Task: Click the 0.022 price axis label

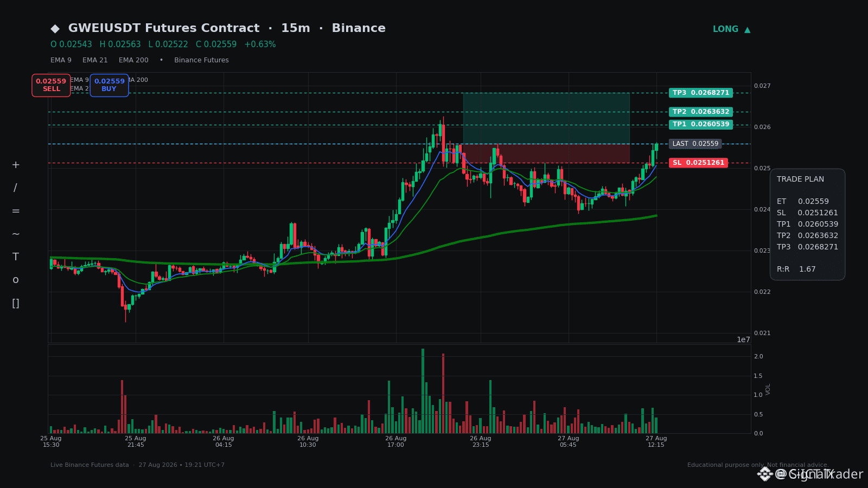Action: (x=762, y=292)
